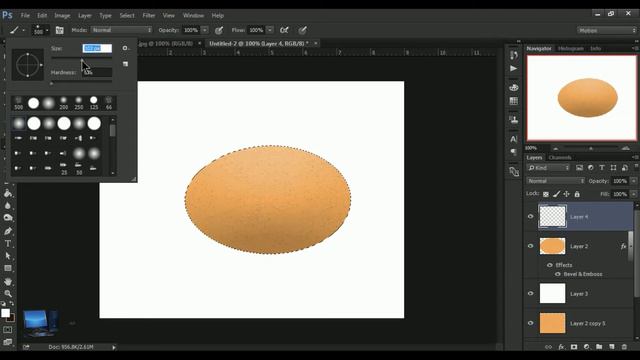
Task: Toggle lock transparent pixels
Action: (546, 194)
